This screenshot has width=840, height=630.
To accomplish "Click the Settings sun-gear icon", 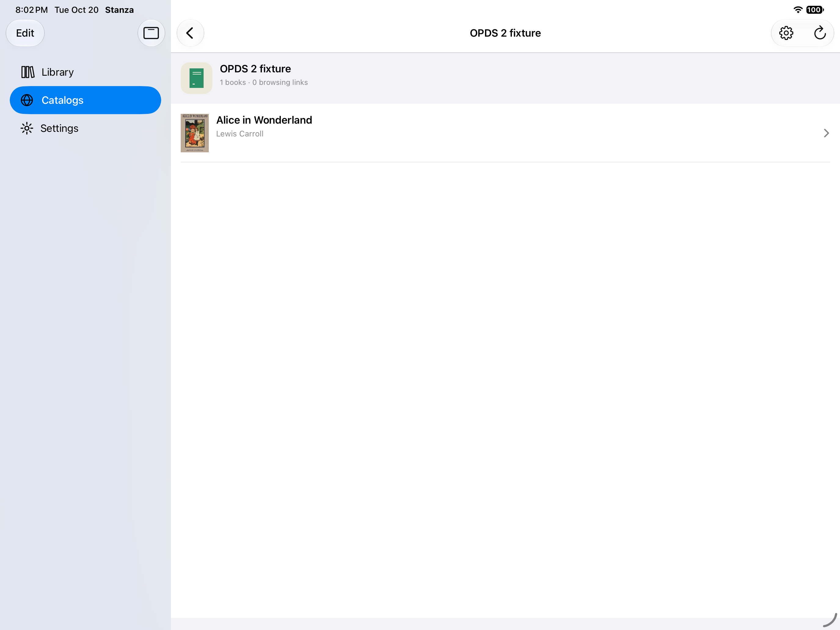I will (27, 129).
